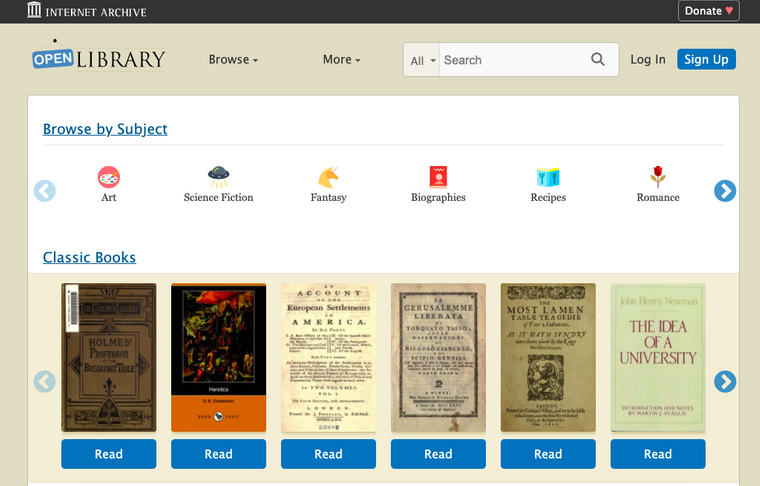Viewport: 760px width, 486px height.
Task: Go to previous subjects with left arrow
Action: [x=45, y=191]
